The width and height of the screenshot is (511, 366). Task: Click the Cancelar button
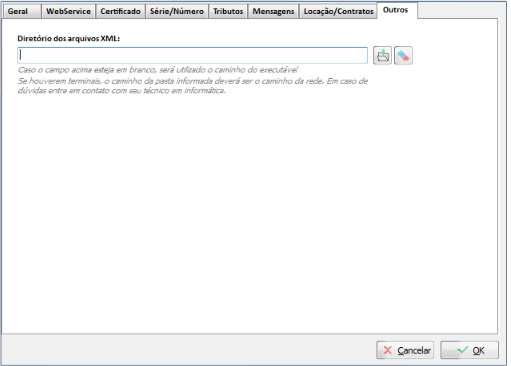(x=405, y=350)
